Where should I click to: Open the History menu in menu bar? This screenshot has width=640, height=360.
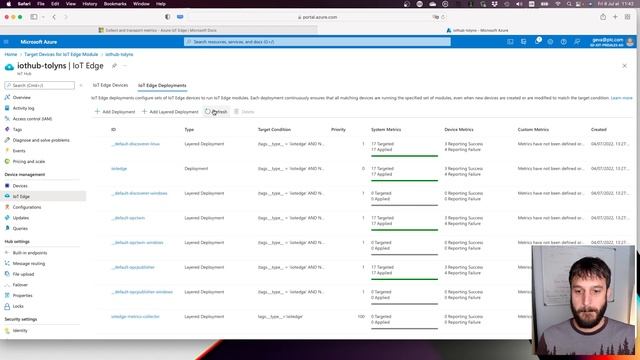coord(90,4)
